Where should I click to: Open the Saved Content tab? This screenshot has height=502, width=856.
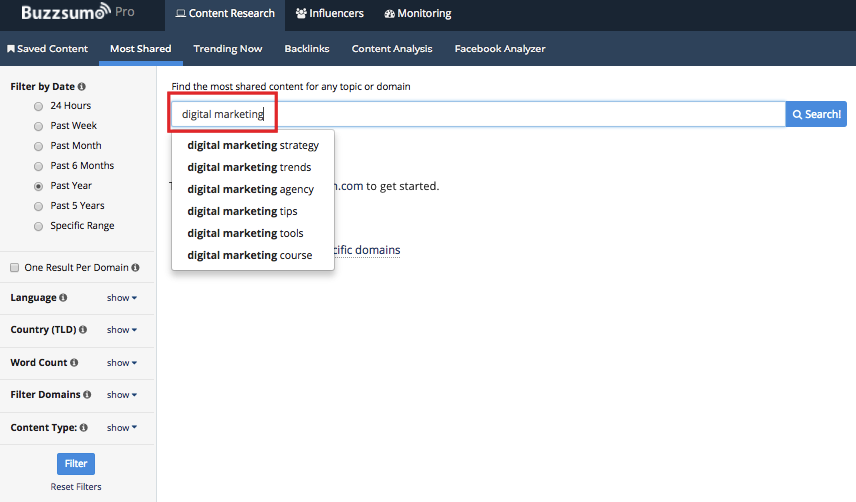[47, 49]
